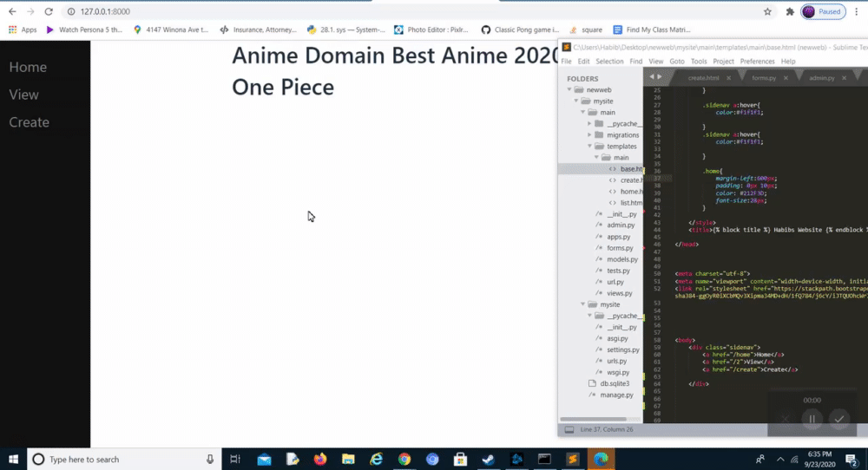Click the View link in the sidenav
Image resolution: width=868 pixels, height=470 pixels.
tap(23, 95)
